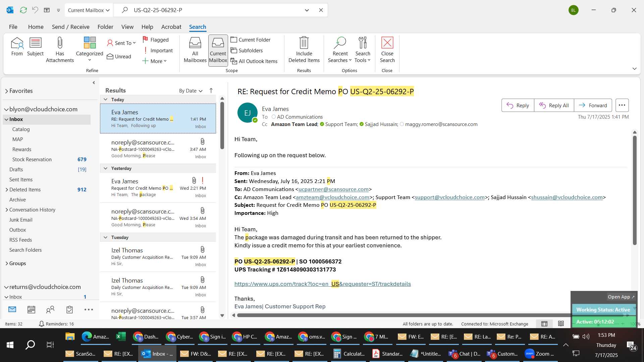Open the noreply@scansource 3:47 AM message
This screenshot has width=644, height=362.
point(158,149)
